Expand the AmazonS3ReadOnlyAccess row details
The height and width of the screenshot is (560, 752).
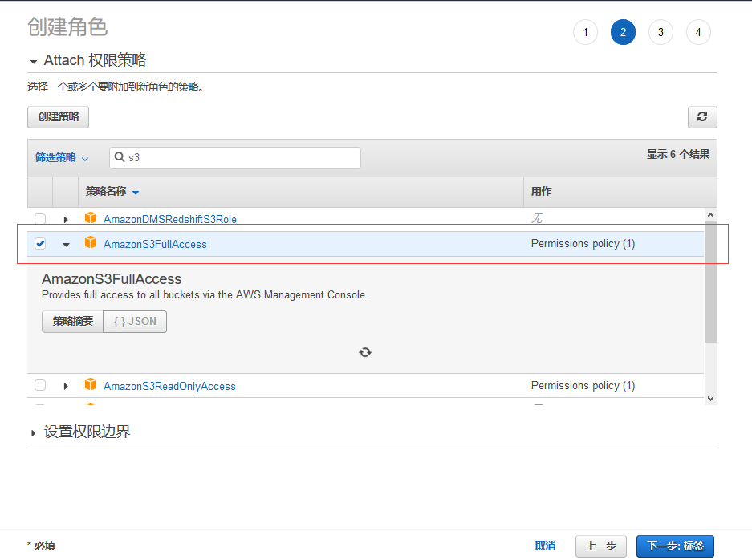point(66,386)
